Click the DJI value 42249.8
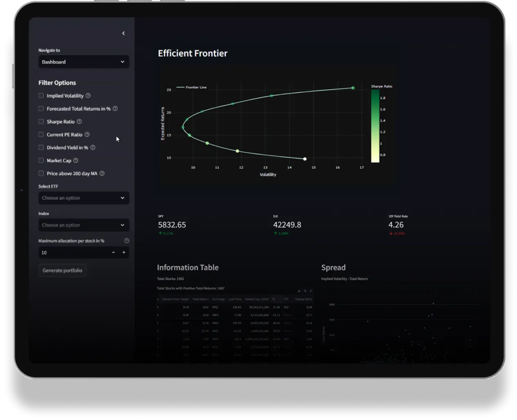 pyautogui.click(x=287, y=225)
